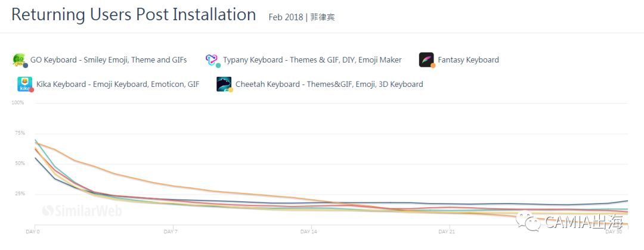Click the 100% y-axis label
The height and width of the screenshot is (250, 644).
pos(17,103)
